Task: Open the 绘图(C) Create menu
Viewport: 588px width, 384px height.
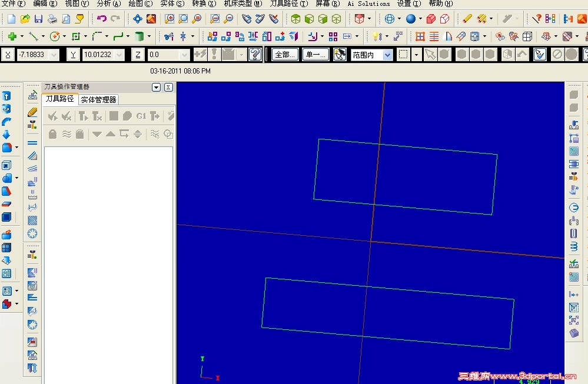Action: point(141,4)
